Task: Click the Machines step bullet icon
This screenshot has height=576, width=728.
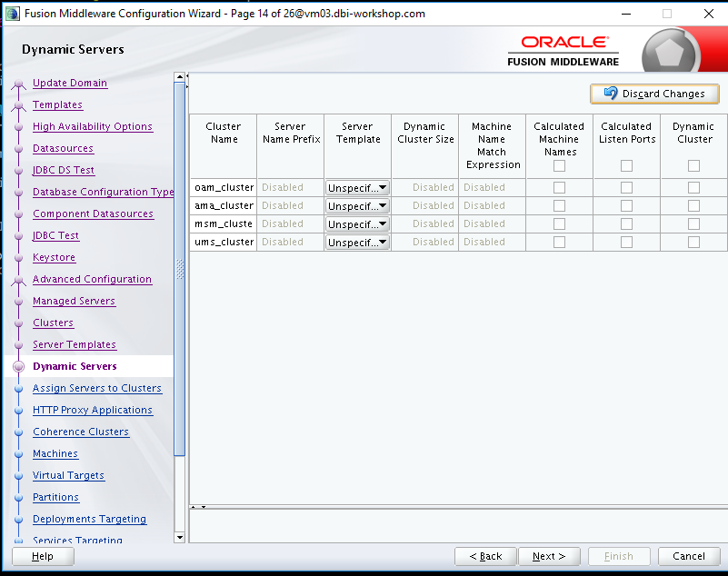Action: [18, 454]
